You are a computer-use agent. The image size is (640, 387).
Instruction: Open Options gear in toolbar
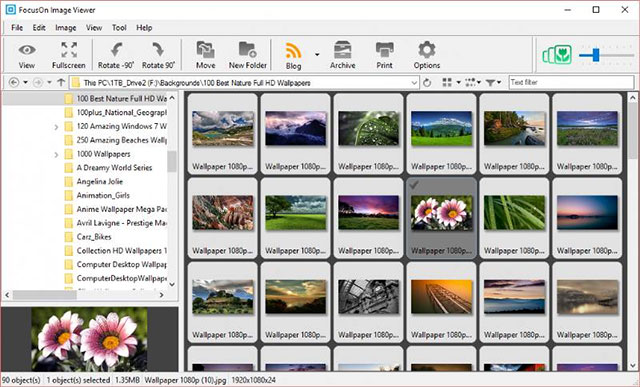(427, 50)
